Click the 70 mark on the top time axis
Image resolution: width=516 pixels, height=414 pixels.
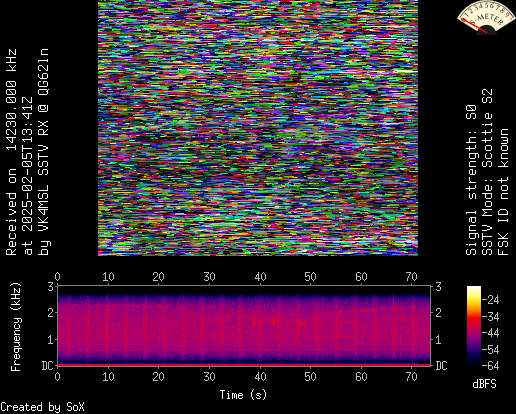(411, 277)
